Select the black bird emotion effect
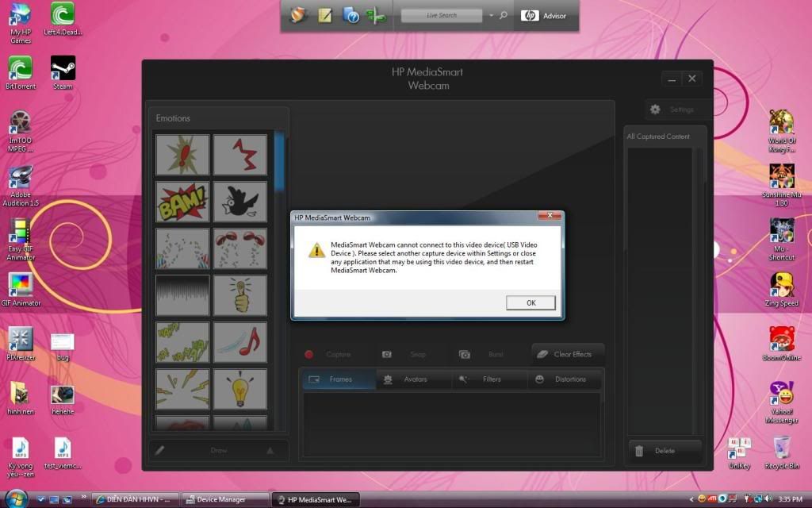812x508 pixels. click(x=239, y=202)
